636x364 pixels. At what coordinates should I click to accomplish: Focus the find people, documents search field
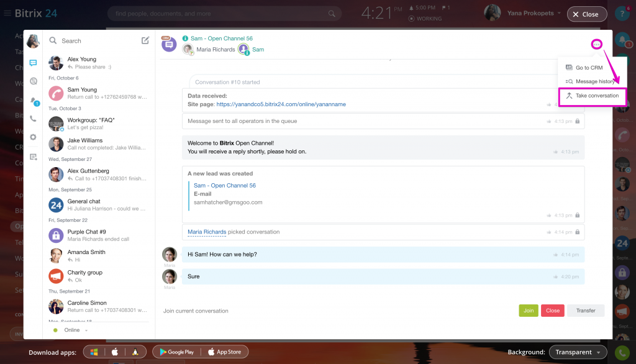[224, 14]
